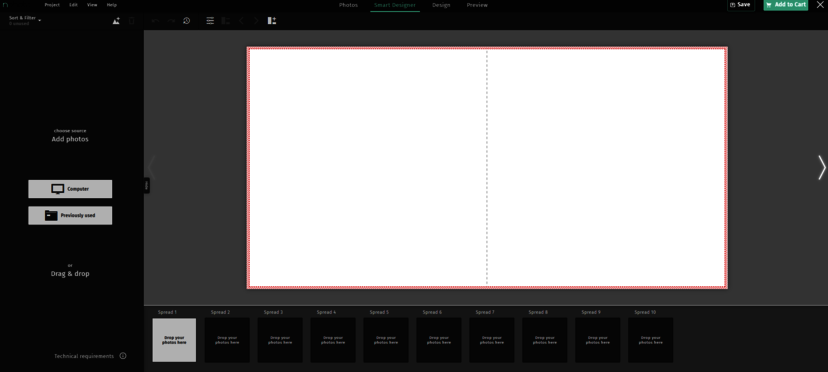Switch to the Smart Designer tab
Image resolution: width=828 pixels, height=372 pixels.
coord(395,5)
